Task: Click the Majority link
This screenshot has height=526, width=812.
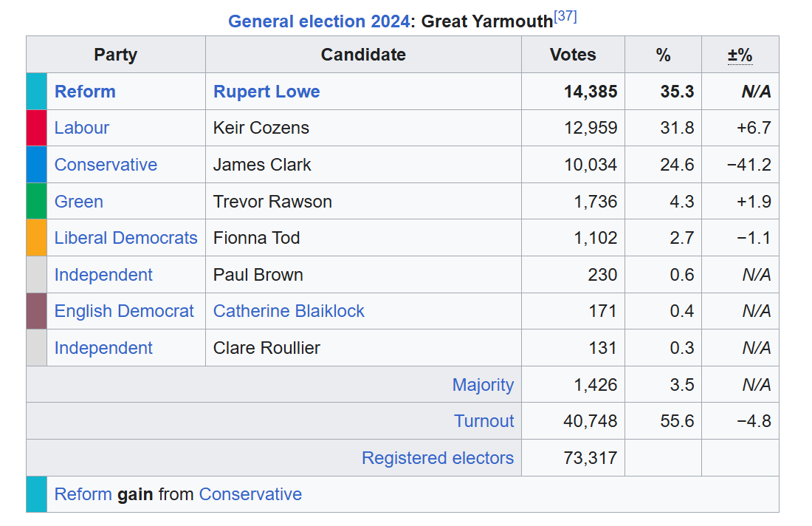Action: tap(483, 385)
